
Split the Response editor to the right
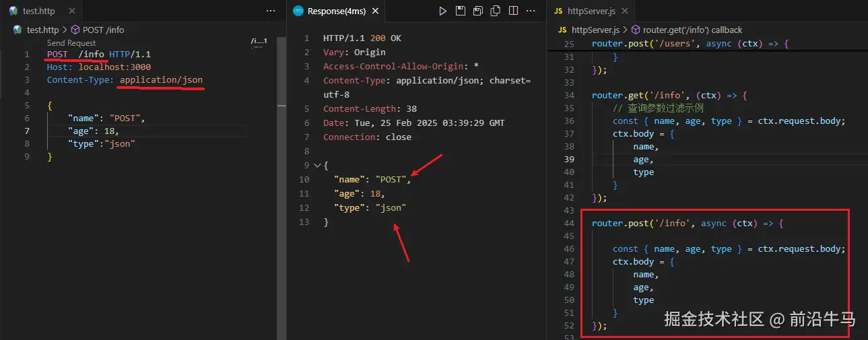(514, 11)
